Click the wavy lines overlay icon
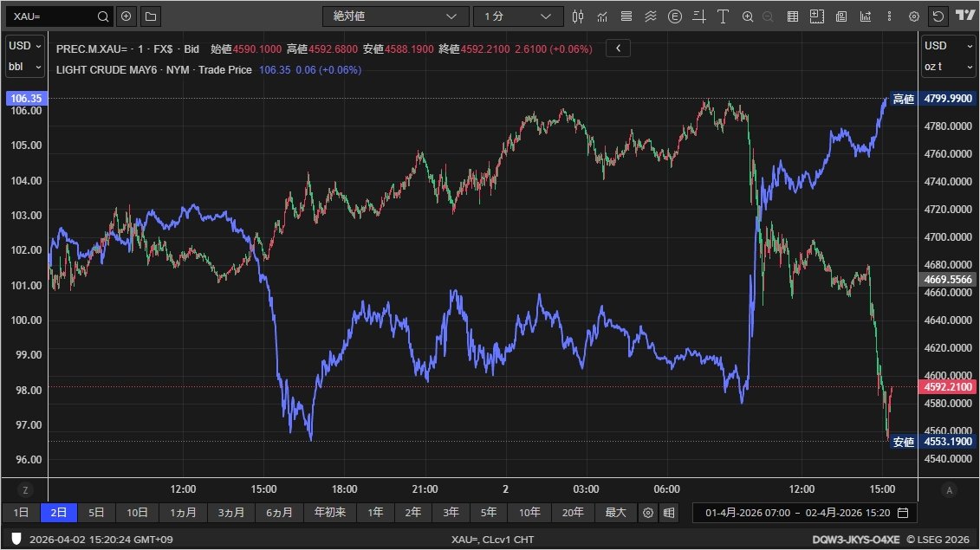 [x=651, y=16]
